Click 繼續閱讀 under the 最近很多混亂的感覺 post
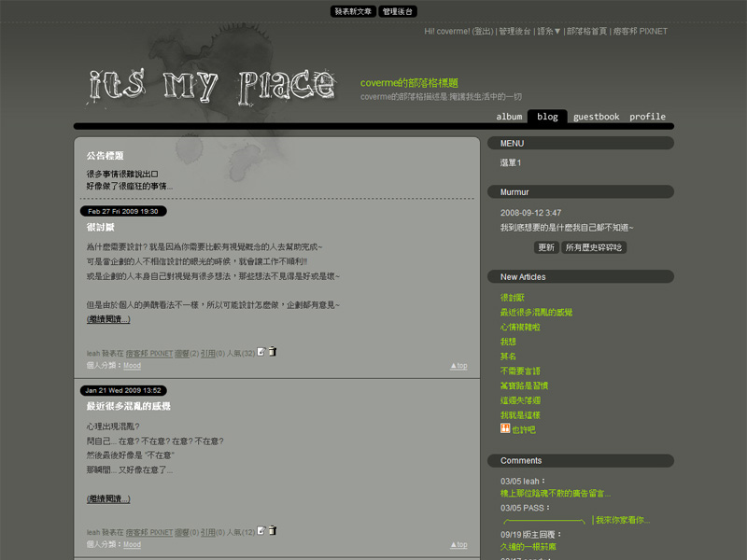 [x=108, y=498]
